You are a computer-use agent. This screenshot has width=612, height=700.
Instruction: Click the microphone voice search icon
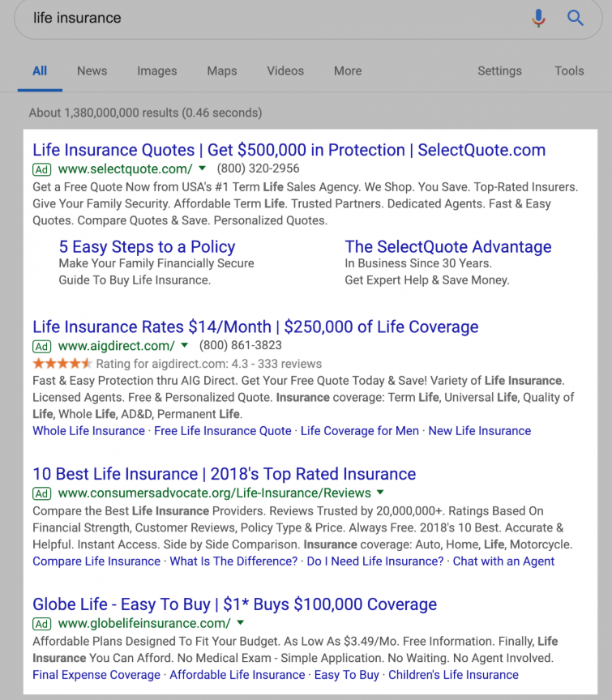[x=539, y=18]
